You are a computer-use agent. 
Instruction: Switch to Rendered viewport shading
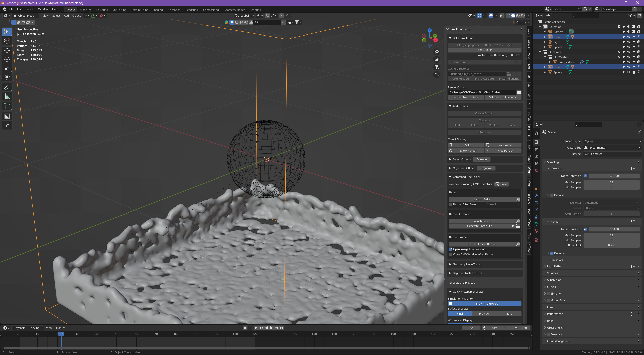coord(523,16)
